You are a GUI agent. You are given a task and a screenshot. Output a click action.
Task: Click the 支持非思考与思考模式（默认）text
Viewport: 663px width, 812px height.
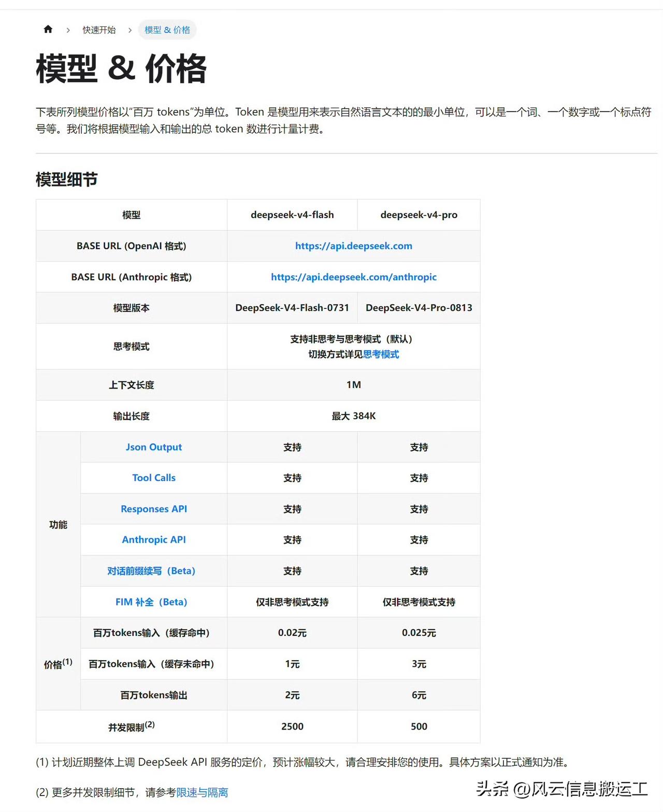click(351, 339)
